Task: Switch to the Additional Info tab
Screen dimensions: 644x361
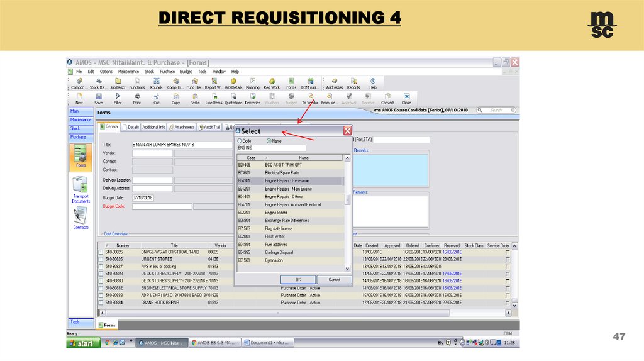Action: pos(153,127)
